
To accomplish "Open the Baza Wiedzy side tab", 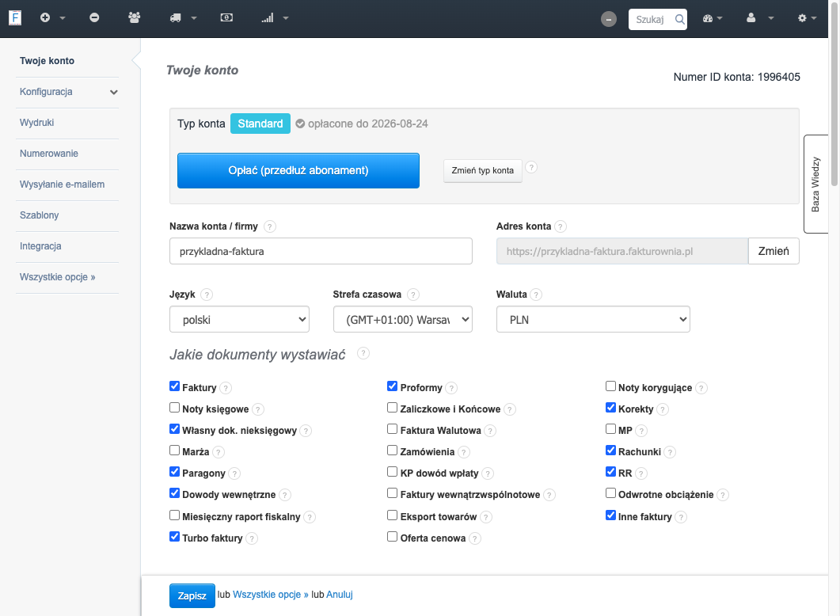I will (x=815, y=184).
